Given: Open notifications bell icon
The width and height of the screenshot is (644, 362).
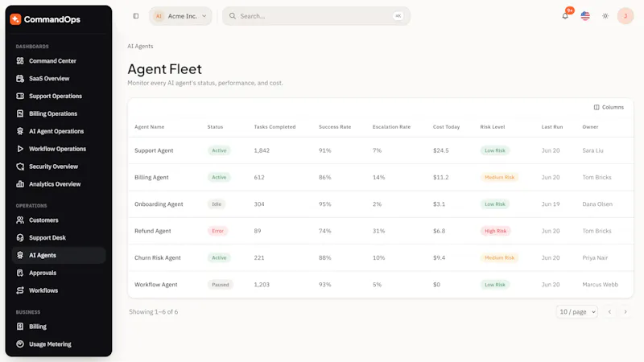Looking at the screenshot, I should [x=565, y=16].
